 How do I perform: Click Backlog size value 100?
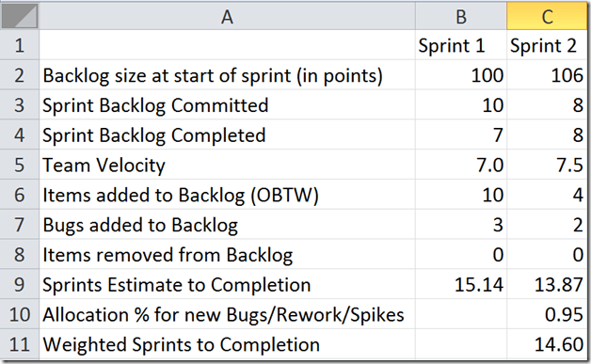pos(461,75)
